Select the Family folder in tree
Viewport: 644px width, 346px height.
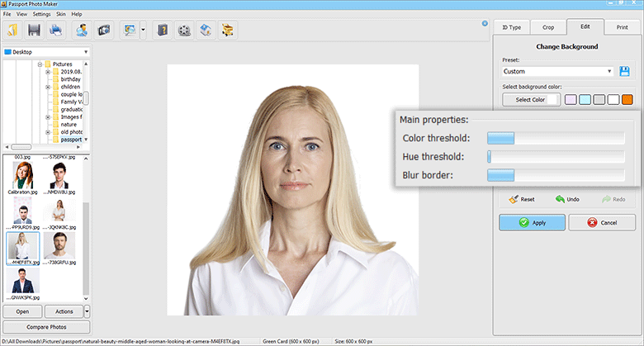(x=72, y=102)
